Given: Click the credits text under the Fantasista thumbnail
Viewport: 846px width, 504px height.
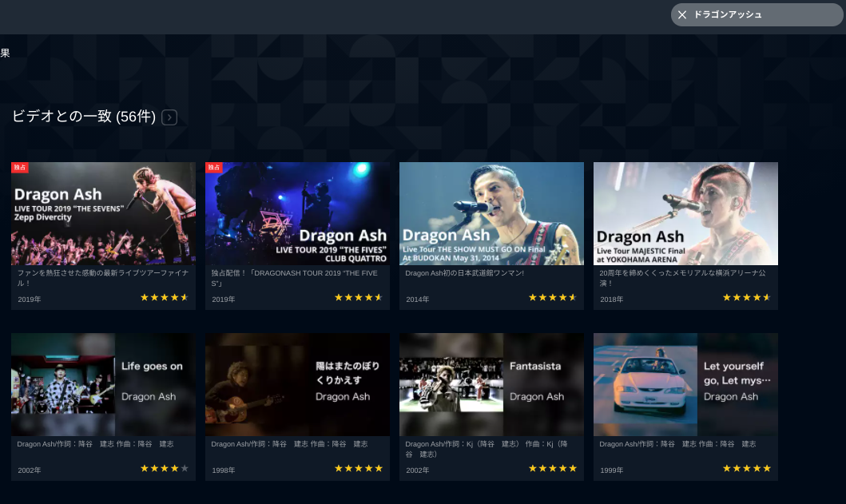Looking at the screenshot, I should (487, 449).
